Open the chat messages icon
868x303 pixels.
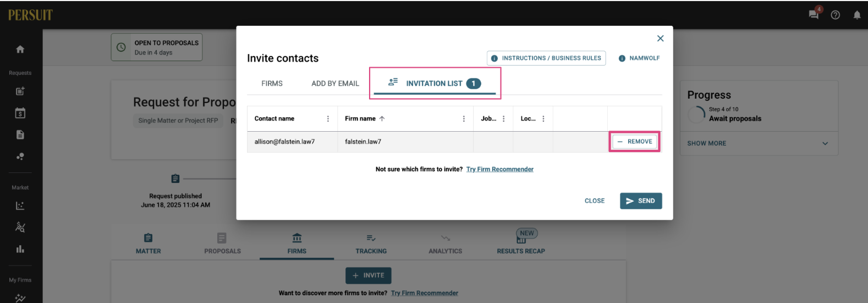point(814,14)
